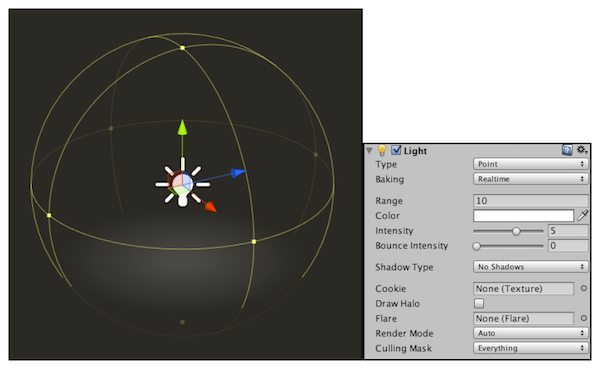Click the Range property label

click(389, 201)
